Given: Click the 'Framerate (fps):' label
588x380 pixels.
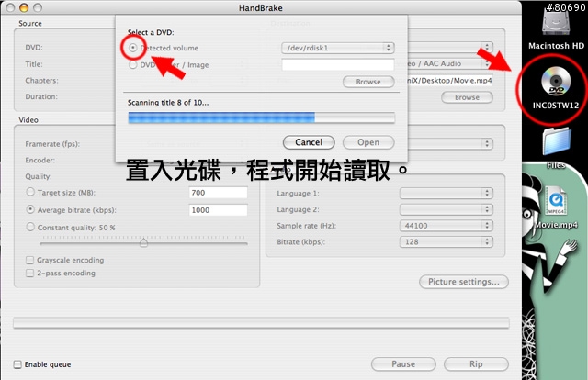Looking at the screenshot, I should (x=52, y=144).
